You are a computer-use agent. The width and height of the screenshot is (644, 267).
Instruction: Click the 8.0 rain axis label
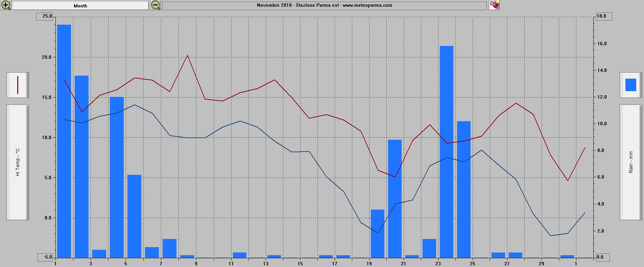click(x=601, y=150)
